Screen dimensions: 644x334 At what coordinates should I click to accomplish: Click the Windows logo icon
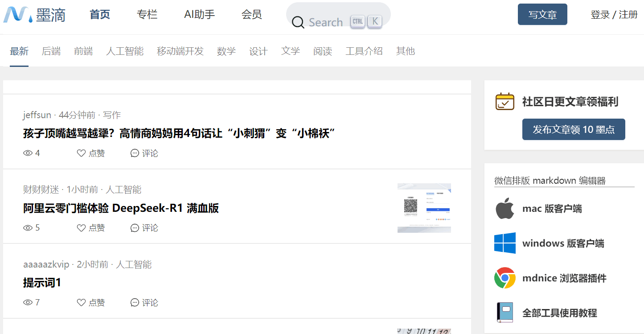click(505, 243)
